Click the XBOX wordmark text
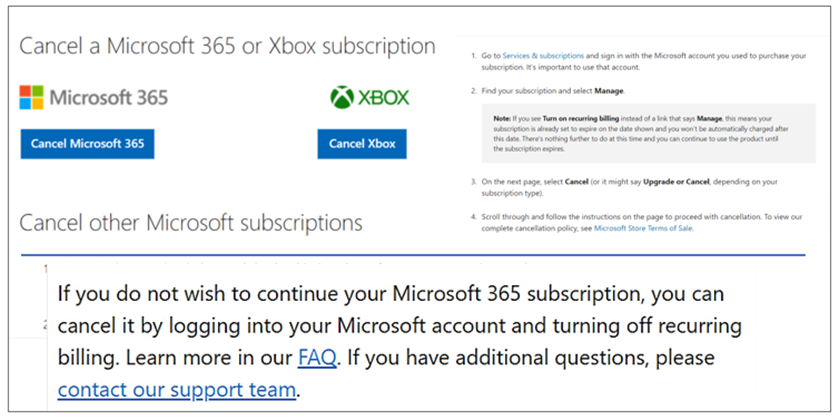The image size is (839, 420). click(385, 99)
